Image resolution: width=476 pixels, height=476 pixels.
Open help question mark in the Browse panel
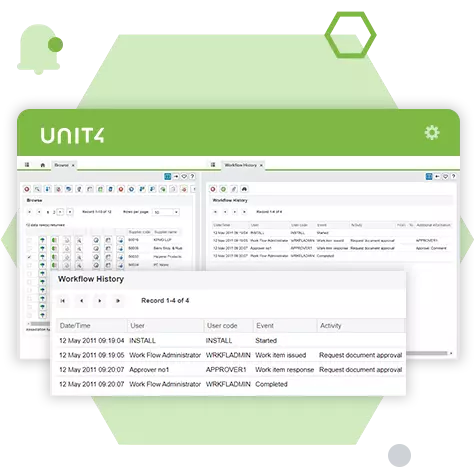tap(192, 176)
